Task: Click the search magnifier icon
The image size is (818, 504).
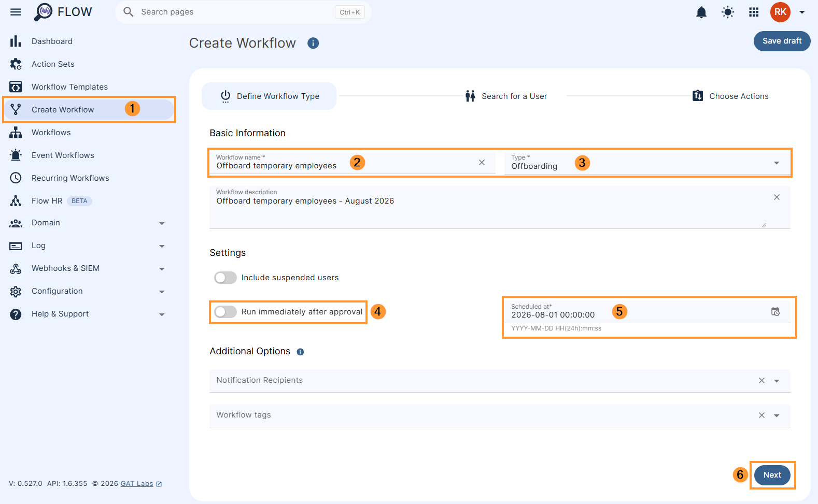Action: click(129, 12)
